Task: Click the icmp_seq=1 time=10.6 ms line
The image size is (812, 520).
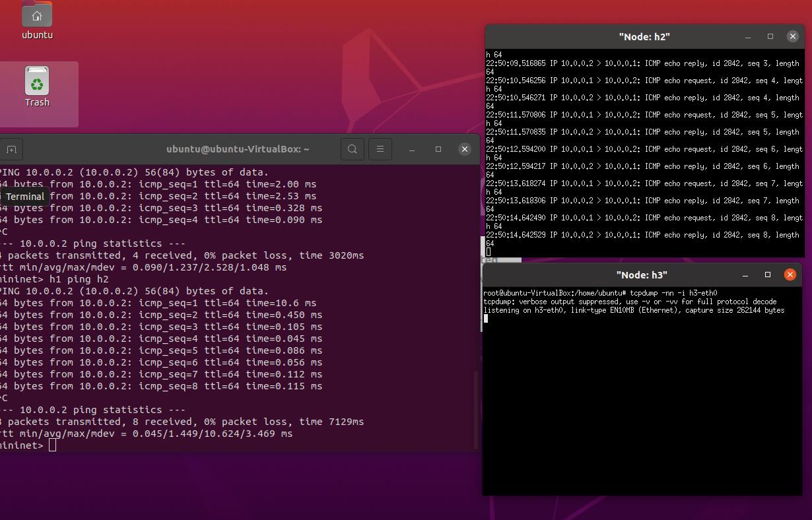Action: [x=158, y=303]
